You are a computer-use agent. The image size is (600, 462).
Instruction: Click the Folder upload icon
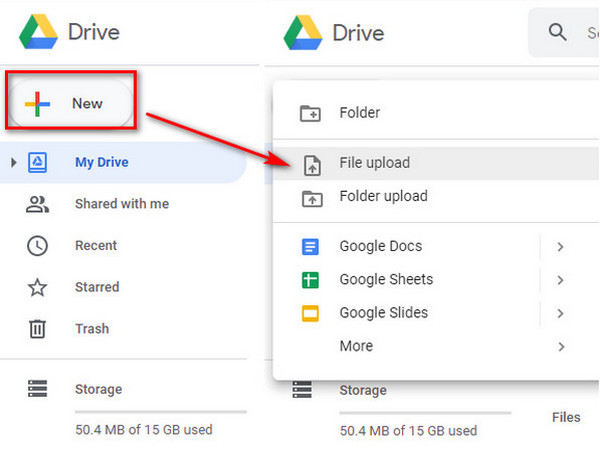313,199
